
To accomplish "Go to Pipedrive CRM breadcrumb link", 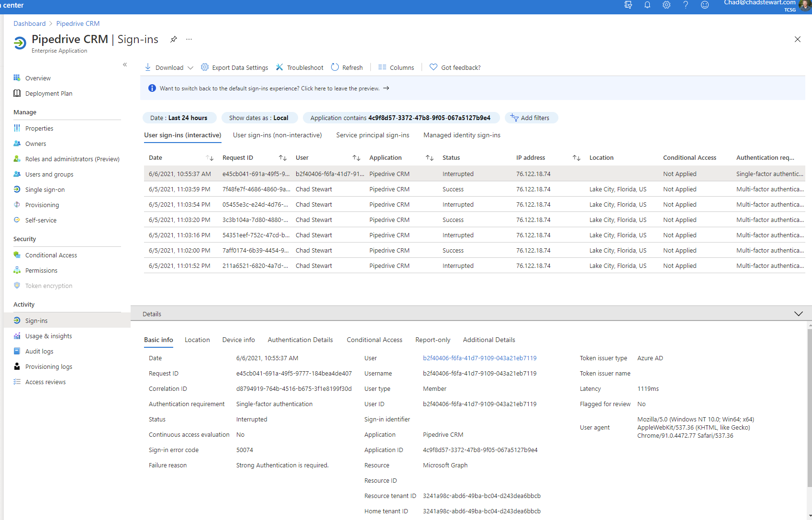I will pos(78,23).
